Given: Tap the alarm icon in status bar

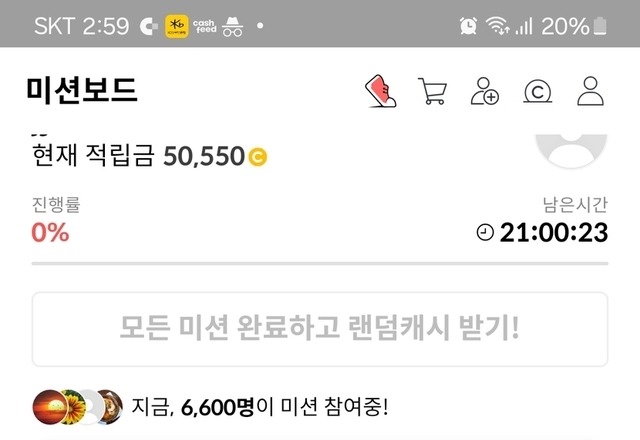Looking at the screenshot, I should (468, 26).
